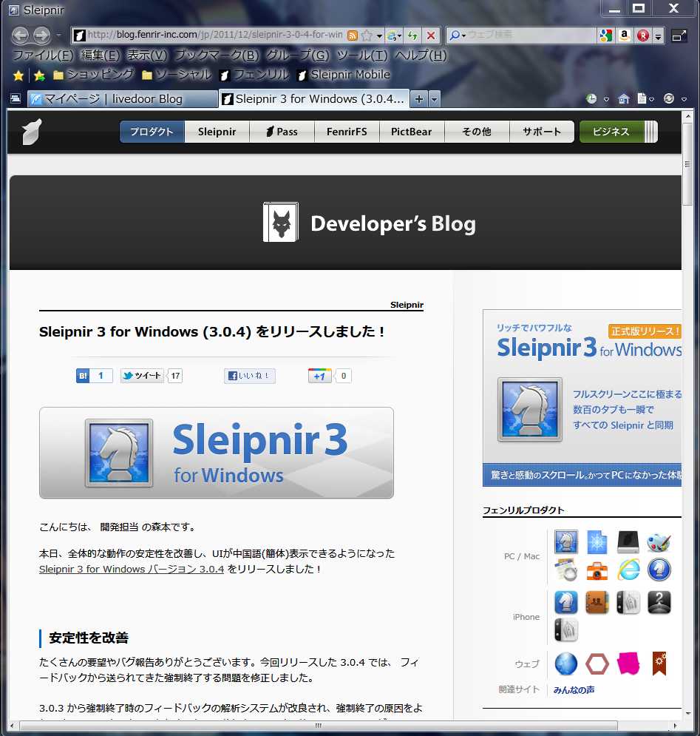
Task: Open the ツール(T) menu
Action: coord(362,55)
